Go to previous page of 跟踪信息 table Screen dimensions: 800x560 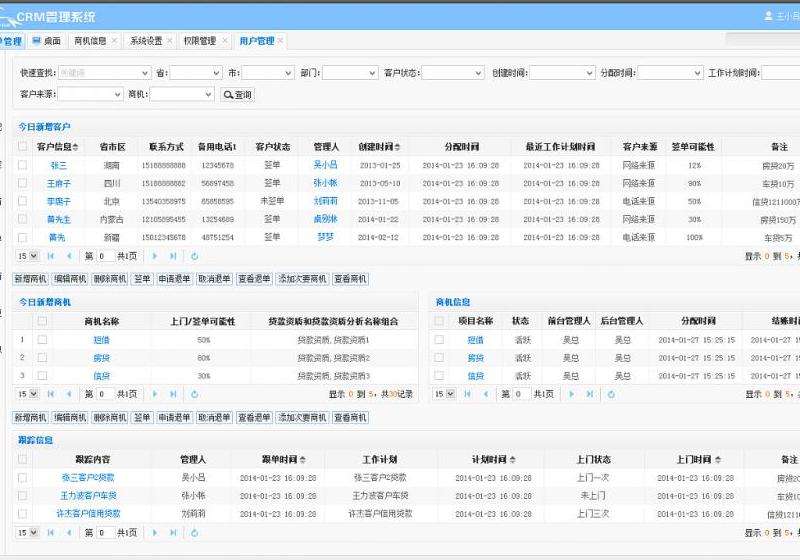69,532
